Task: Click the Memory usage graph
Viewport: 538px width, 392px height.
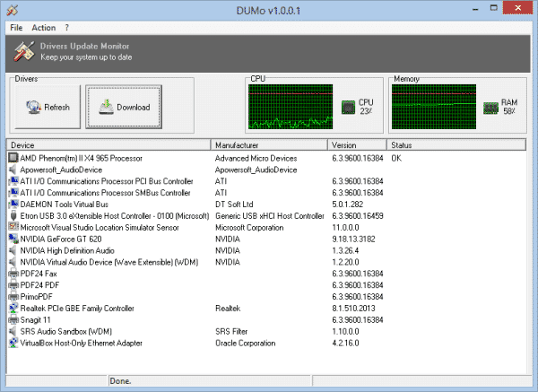Action: coord(435,108)
